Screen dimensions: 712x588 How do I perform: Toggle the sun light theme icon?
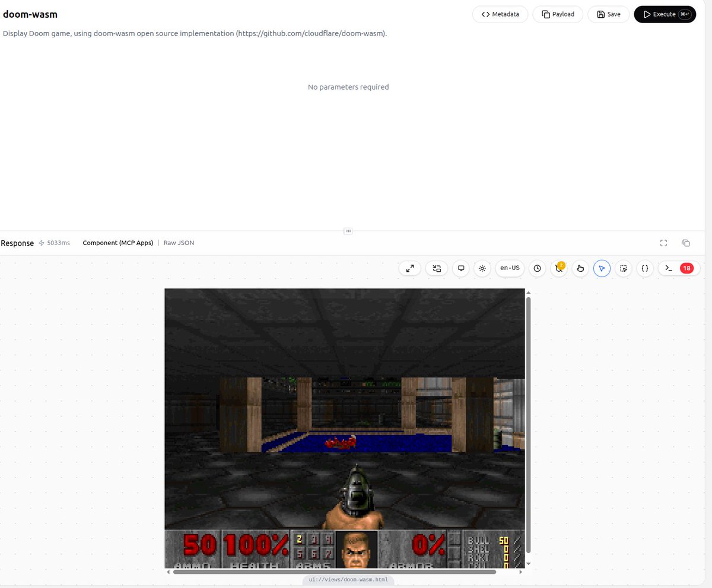482,268
